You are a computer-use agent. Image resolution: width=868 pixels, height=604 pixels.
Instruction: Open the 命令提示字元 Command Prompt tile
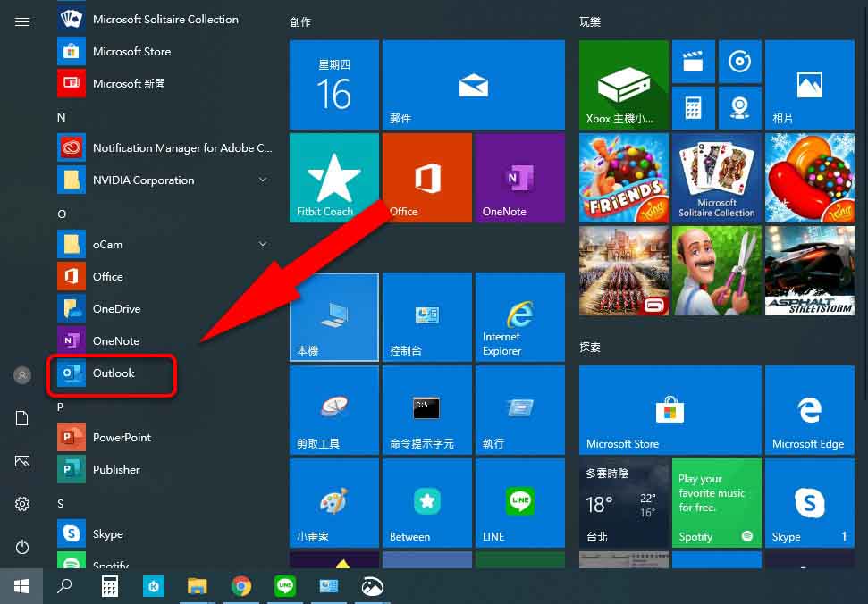tap(426, 410)
